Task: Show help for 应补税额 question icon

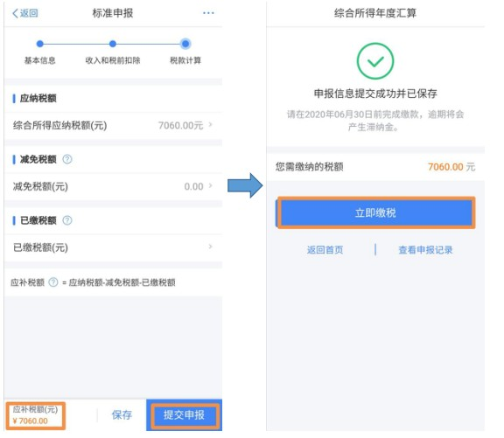Action: click(x=53, y=282)
